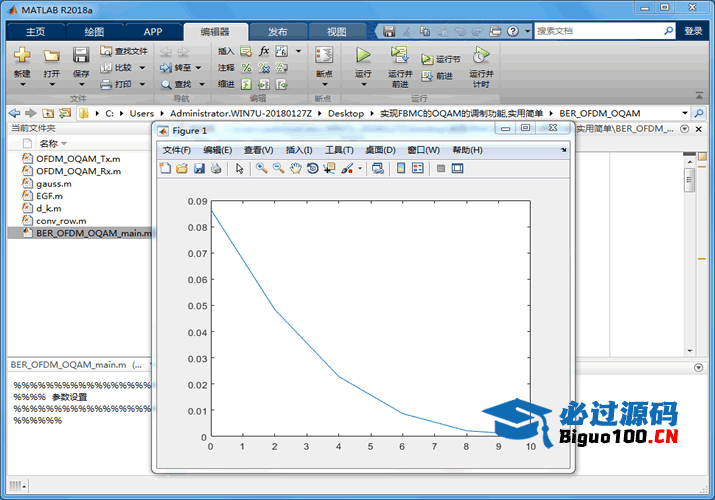The image size is (715, 500).
Task: Click the Go To (转至) button
Action: click(x=176, y=67)
